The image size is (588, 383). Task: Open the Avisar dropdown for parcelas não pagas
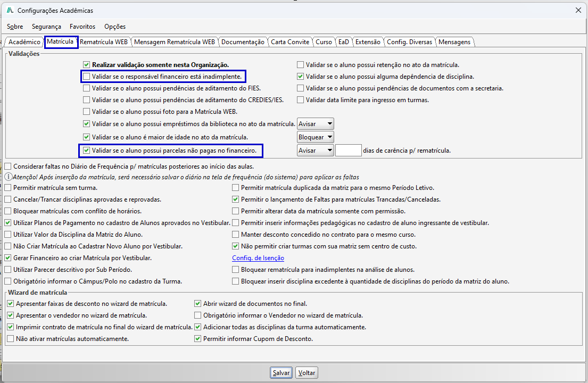(x=316, y=151)
